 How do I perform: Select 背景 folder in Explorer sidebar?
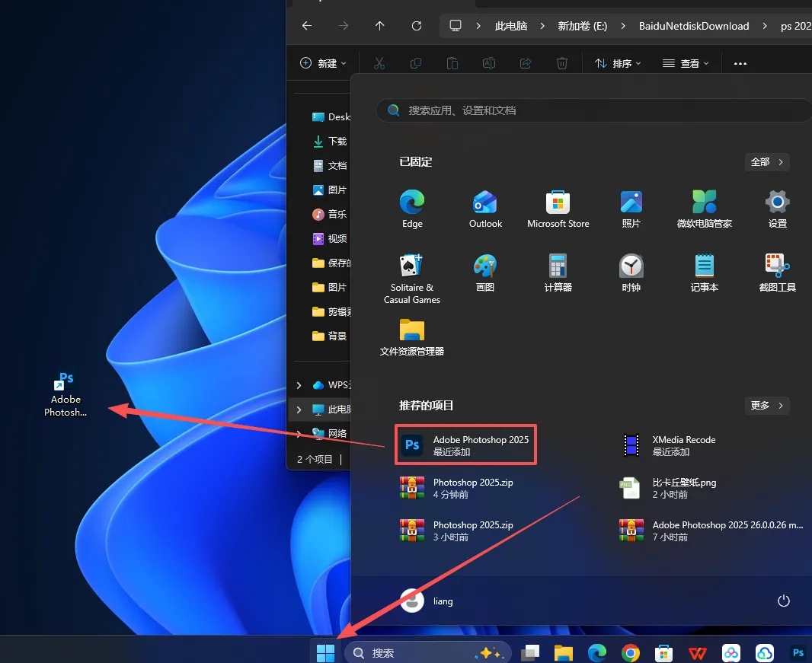[x=330, y=336]
